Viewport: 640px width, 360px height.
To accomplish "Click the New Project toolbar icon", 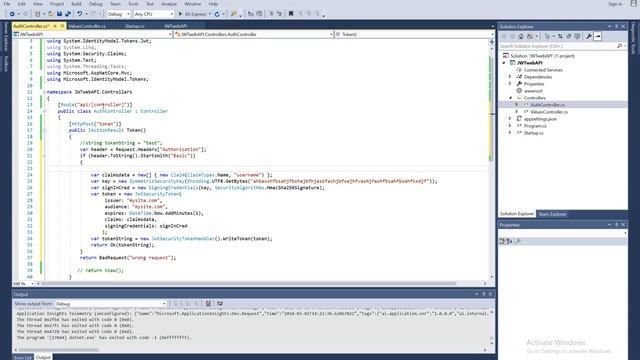I will [x=38, y=14].
